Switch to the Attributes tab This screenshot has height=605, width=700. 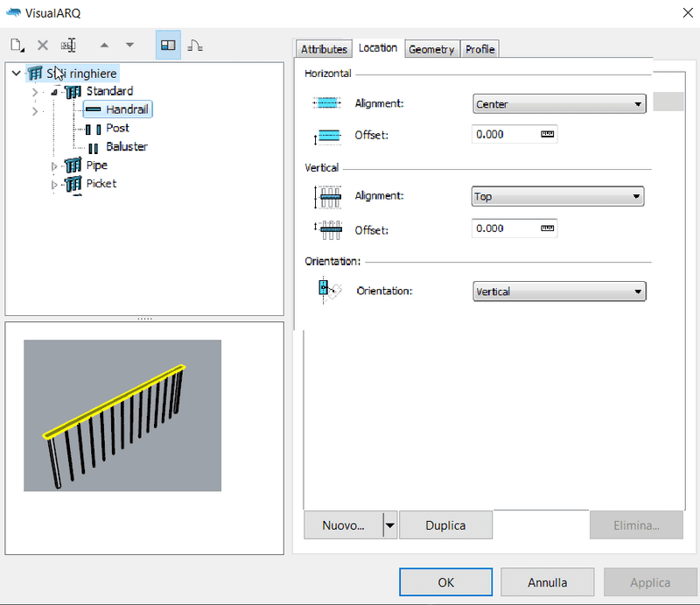tap(324, 49)
